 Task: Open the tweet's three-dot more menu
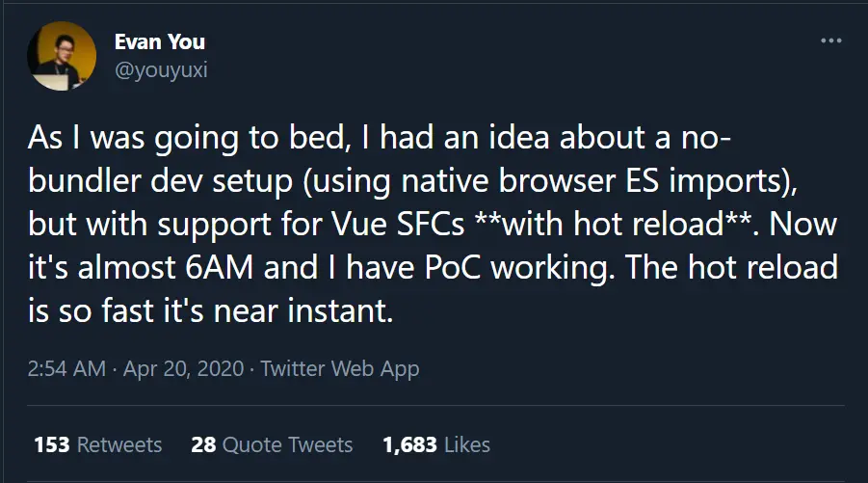(x=831, y=41)
